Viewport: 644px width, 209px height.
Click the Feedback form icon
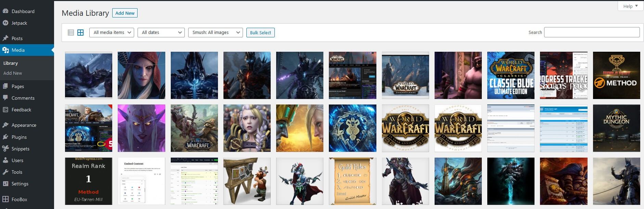click(5, 110)
